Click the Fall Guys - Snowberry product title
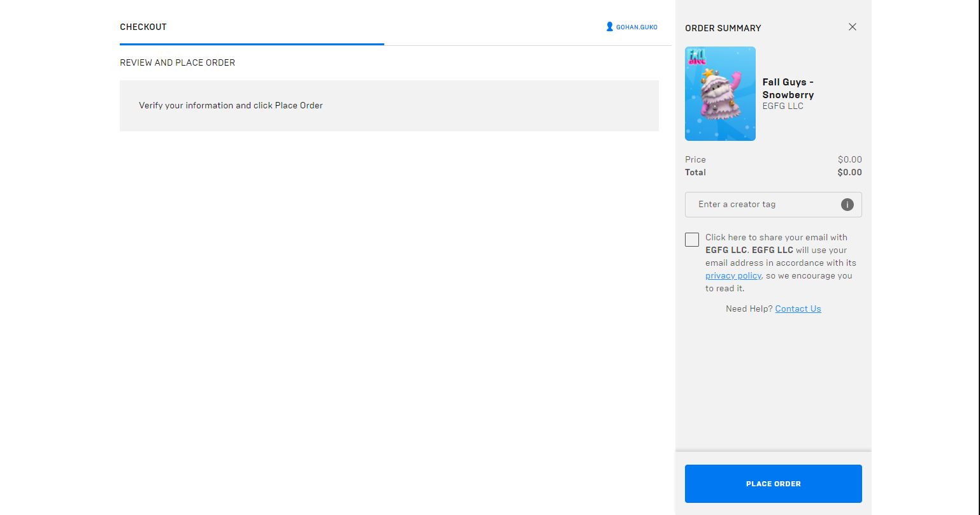The image size is (980, 515). pos(788,88)
